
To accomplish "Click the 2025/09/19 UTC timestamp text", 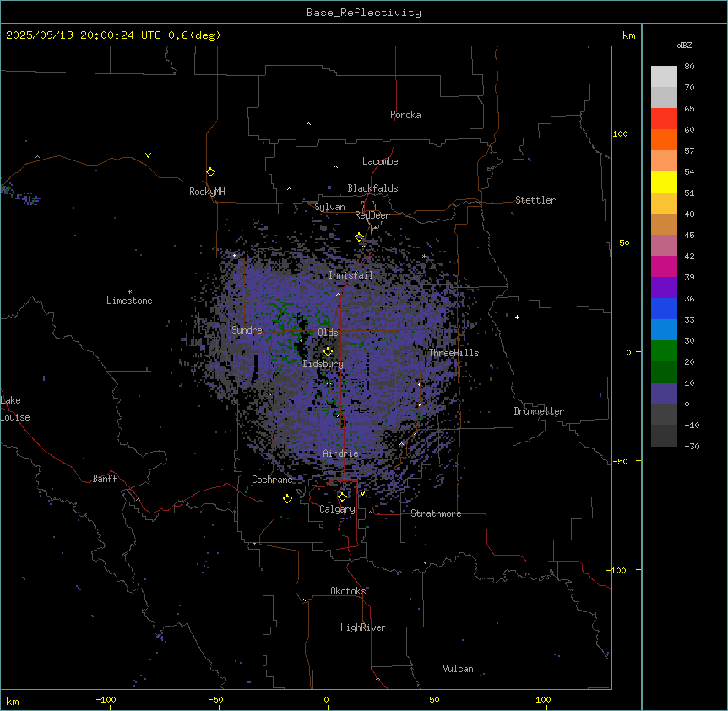I will 113,35.
